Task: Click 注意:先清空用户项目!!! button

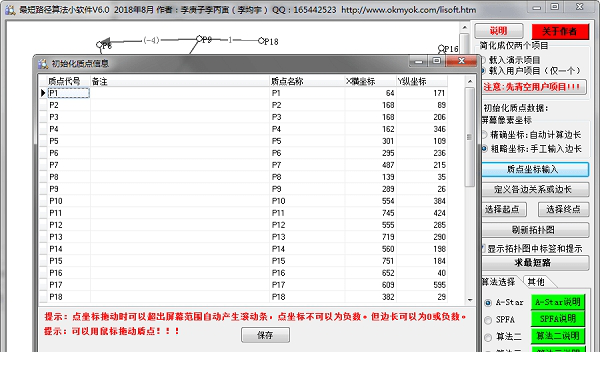Action: point(533,87)
